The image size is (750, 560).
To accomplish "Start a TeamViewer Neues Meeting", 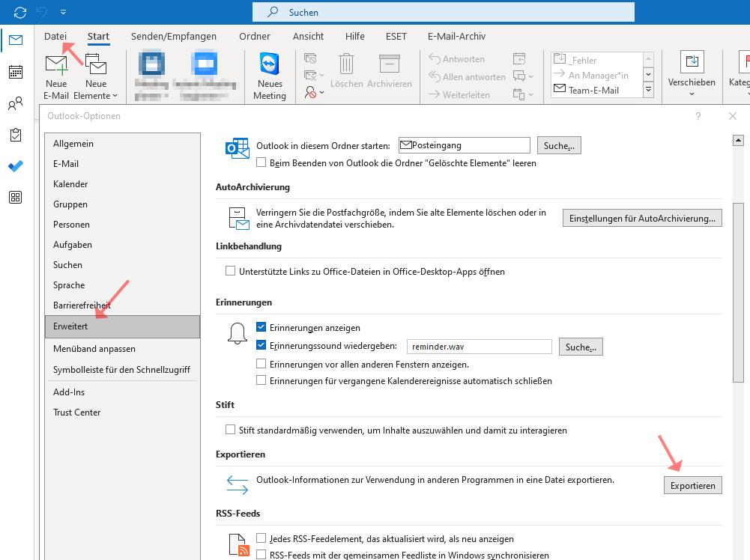I will 270,76.
